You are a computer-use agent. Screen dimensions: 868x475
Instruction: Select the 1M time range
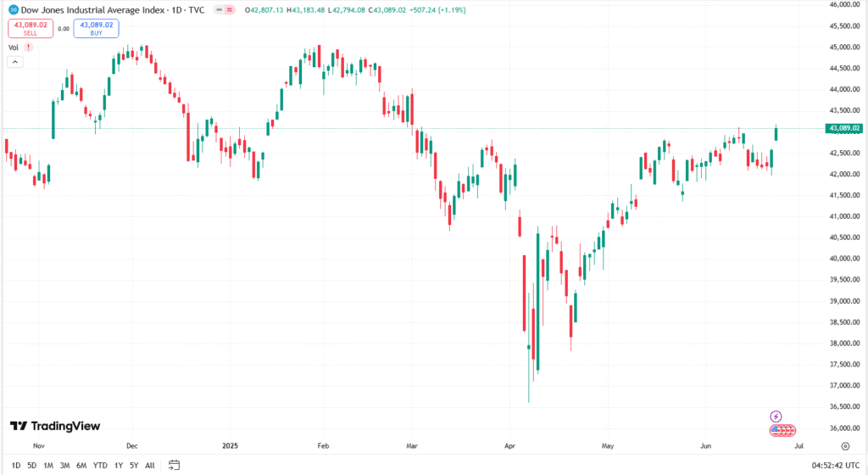(48, 465)
